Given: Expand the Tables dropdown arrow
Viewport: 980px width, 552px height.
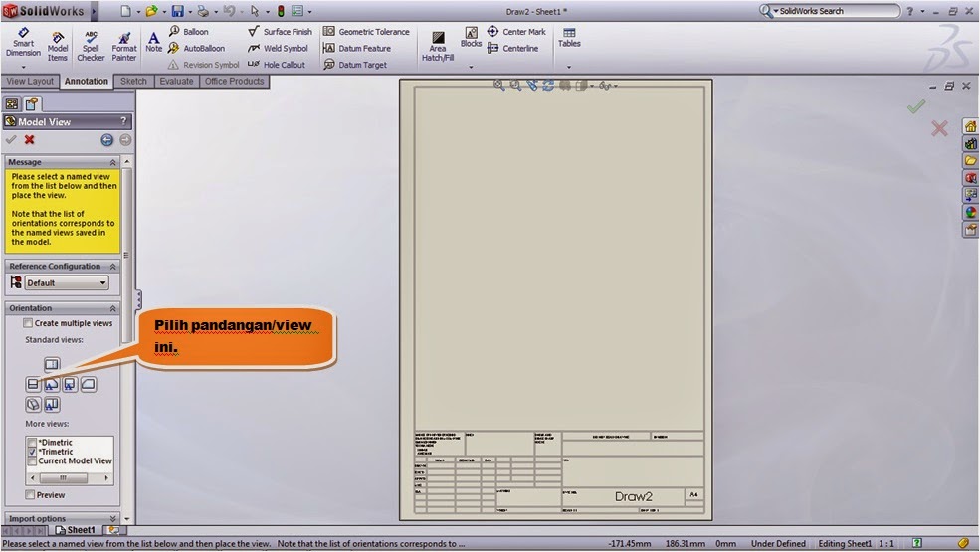Looking at the screenshot, I should point(569,67).
